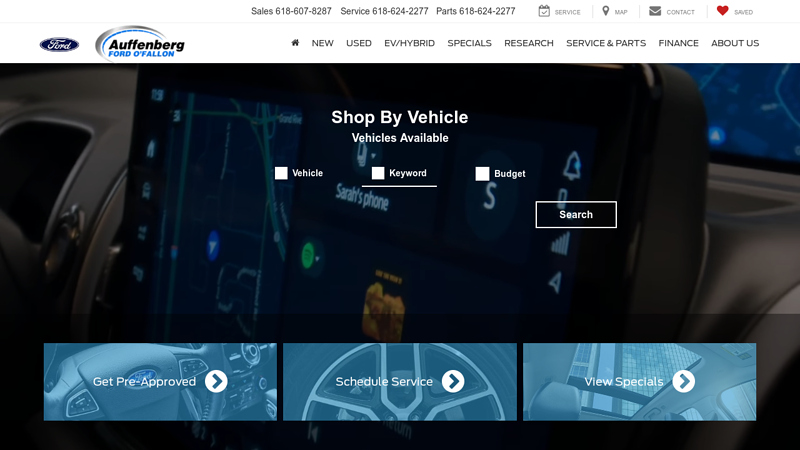The width and height of the screenshot is (800, 450).
Task: Click the Map location pin icon
Action: [x=606, y=11]
